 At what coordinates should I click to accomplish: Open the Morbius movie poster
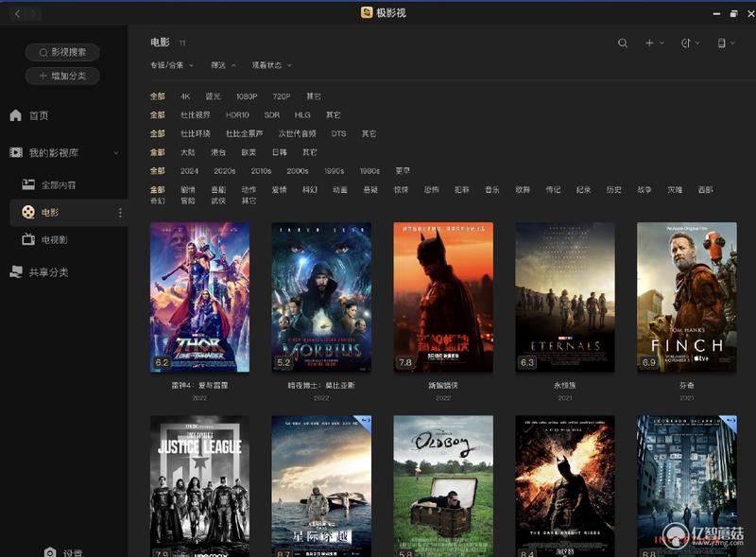(321, 297)
